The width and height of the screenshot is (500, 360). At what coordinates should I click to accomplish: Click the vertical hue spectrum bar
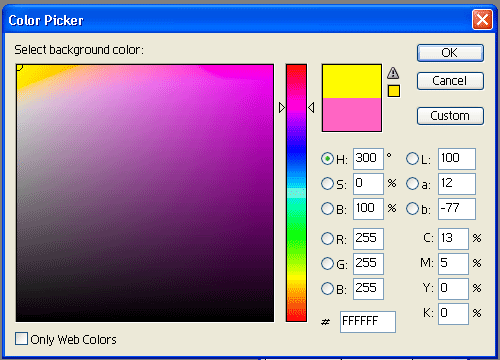point(296,193)
